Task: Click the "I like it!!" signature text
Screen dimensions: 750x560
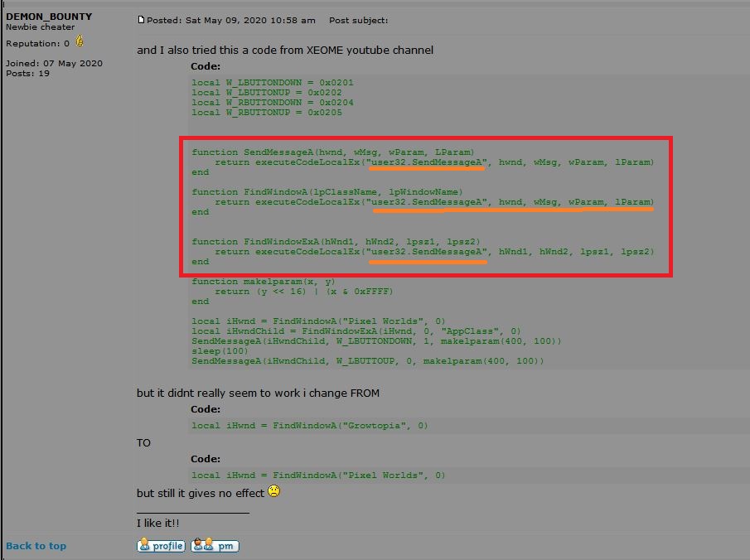Action: pyautogui.click(x=157, y=524)
